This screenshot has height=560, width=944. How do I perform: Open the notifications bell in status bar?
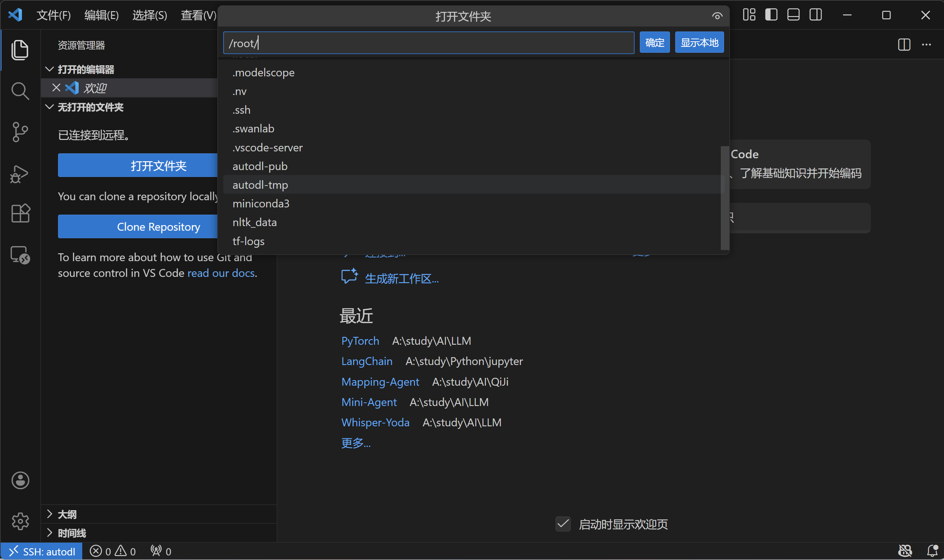[932, 551]
